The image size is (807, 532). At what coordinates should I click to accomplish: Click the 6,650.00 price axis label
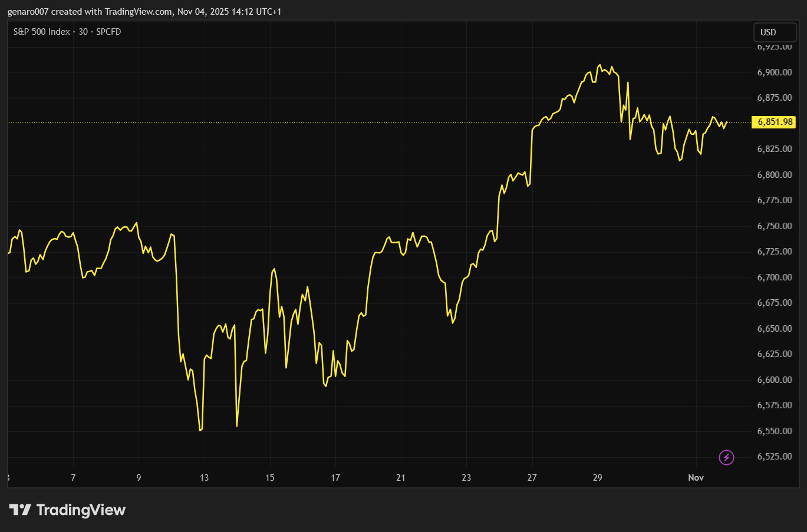pyautogui.click(x=775, y=329)
